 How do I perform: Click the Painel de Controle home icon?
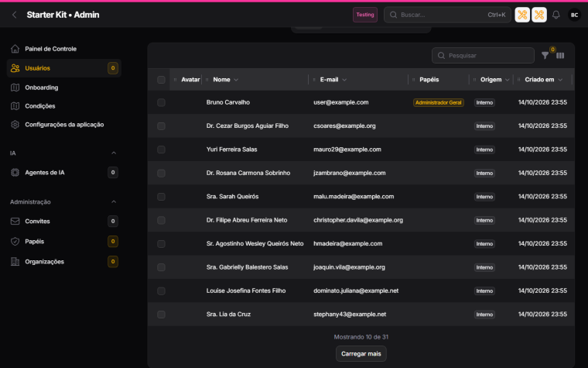click(x=15, y=49)
